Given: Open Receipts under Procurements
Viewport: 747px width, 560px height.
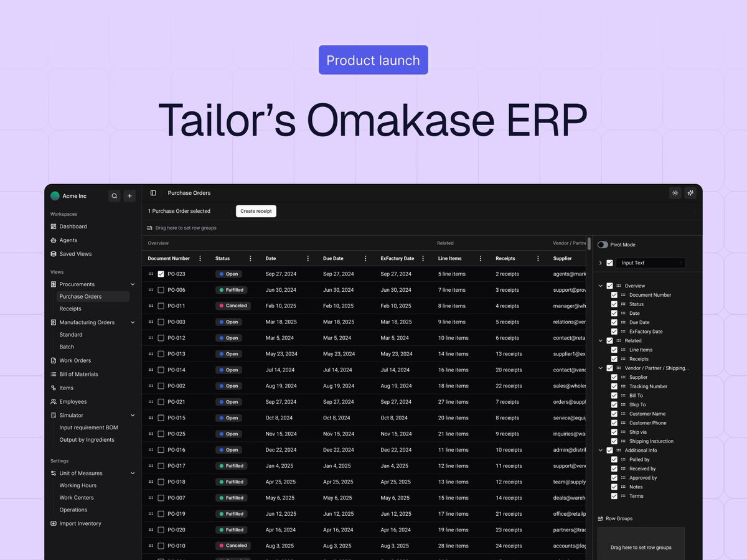Looking at the screenshot, I should pos(70,309).
